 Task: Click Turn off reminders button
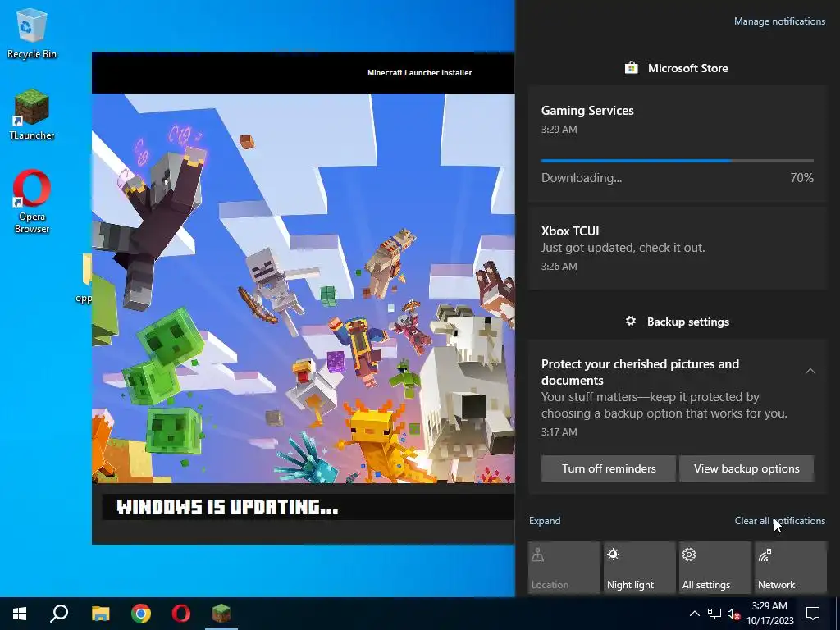[x=609, y=468]
